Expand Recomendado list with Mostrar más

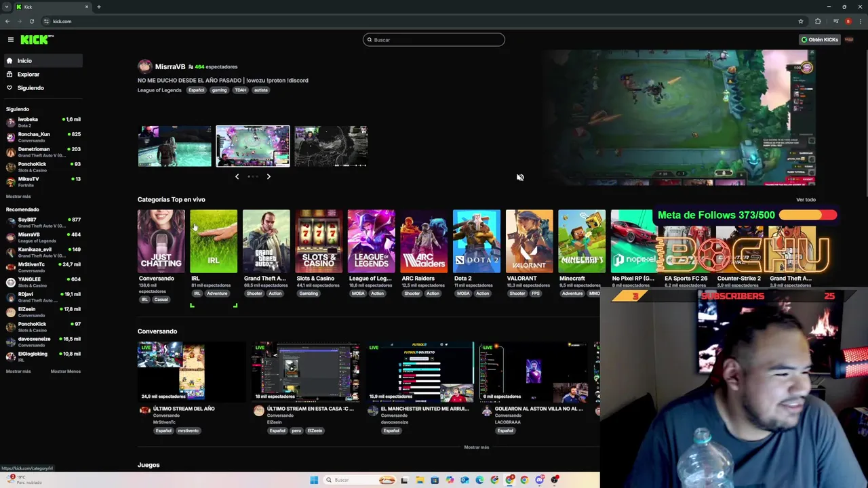pos(18,371)
